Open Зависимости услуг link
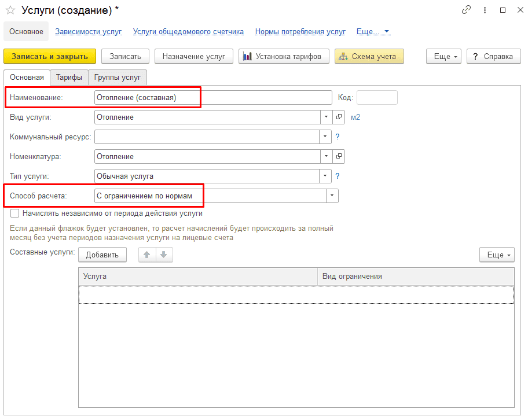The width and height of the screenshot is (528, 420). (88, 32)
